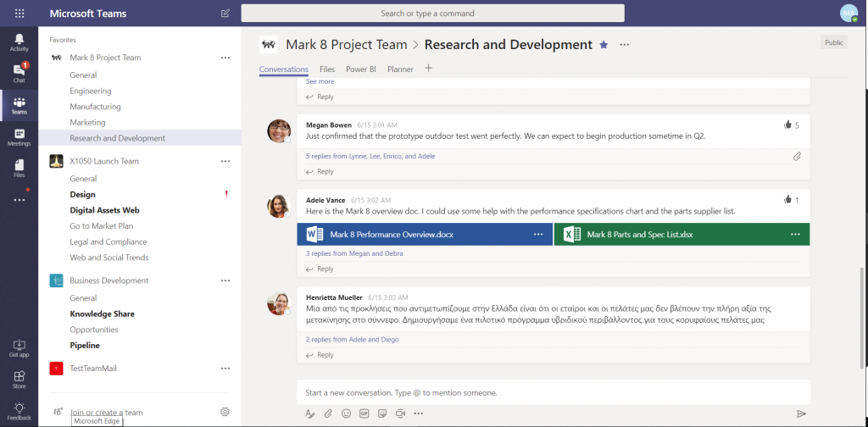Image resolution: width=868 pixels, height=427 pixels.
Task: Open the app launcher waffle icon
Action: [x=19, y=14]
